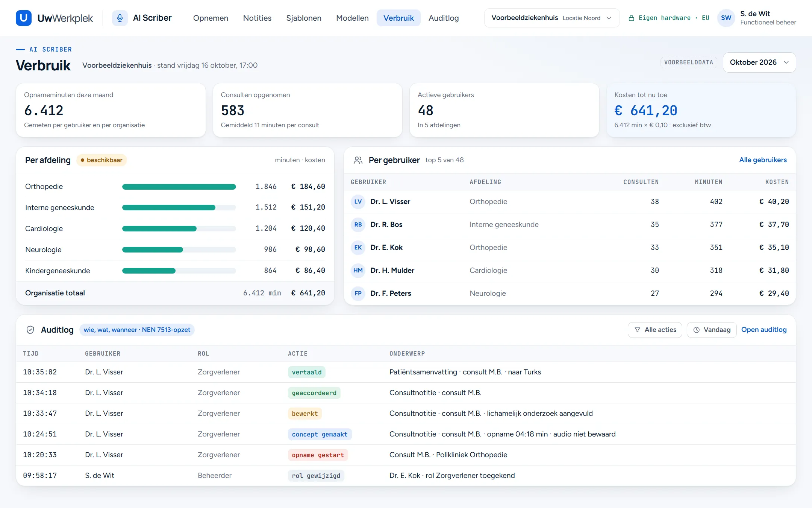Image resolution: width=812 pixels, height=508 pixels.
Task: Click the 09:58:17 audit timestamp
Action: point(40,476)
